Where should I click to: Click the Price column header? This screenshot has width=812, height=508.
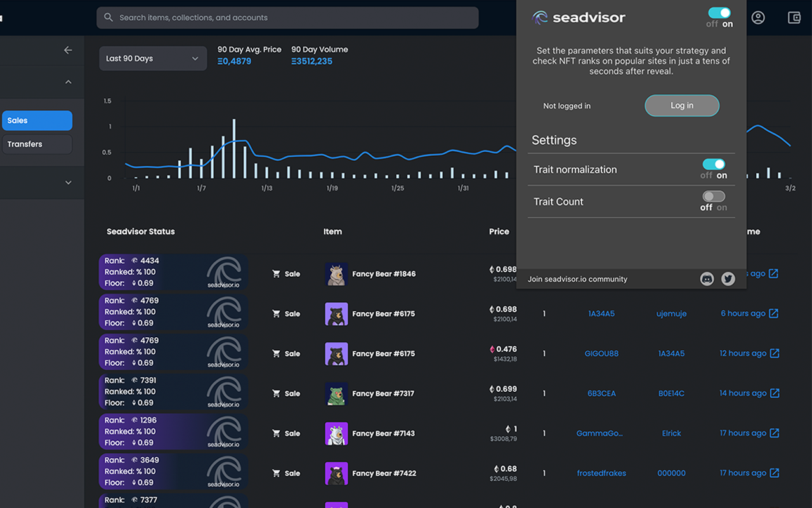point(499,232)
